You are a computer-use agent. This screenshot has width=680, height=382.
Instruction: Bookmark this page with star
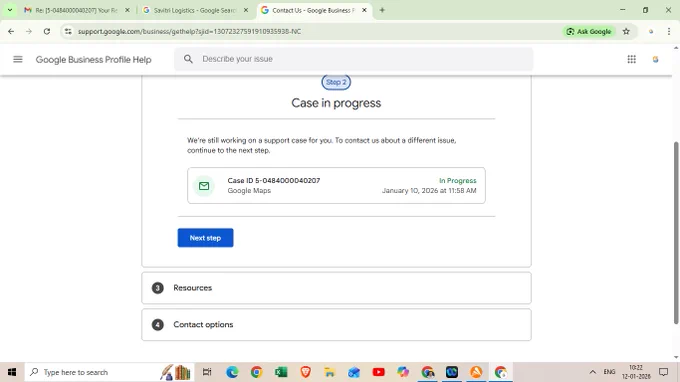pyautogui.click(x=626, y=31)
